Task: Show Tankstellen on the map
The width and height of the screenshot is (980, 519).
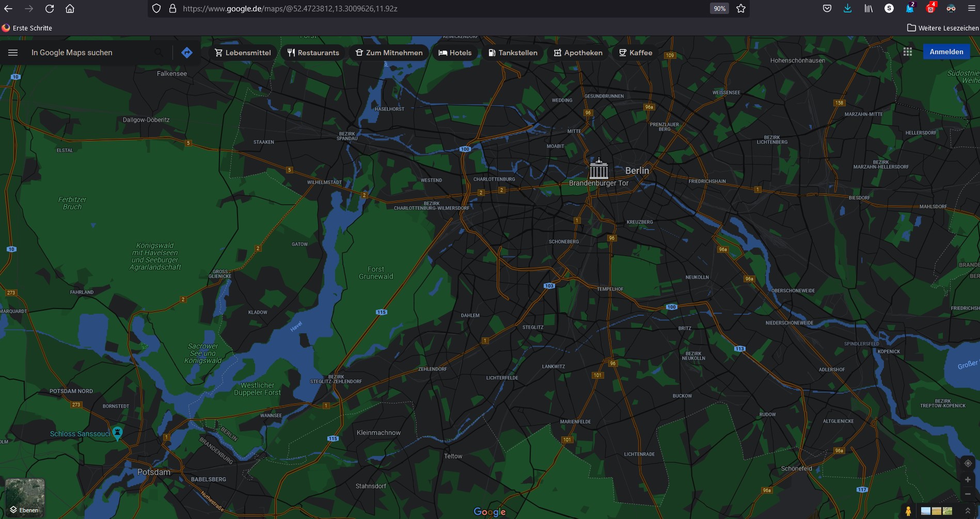Action: [x=513, y=53]
